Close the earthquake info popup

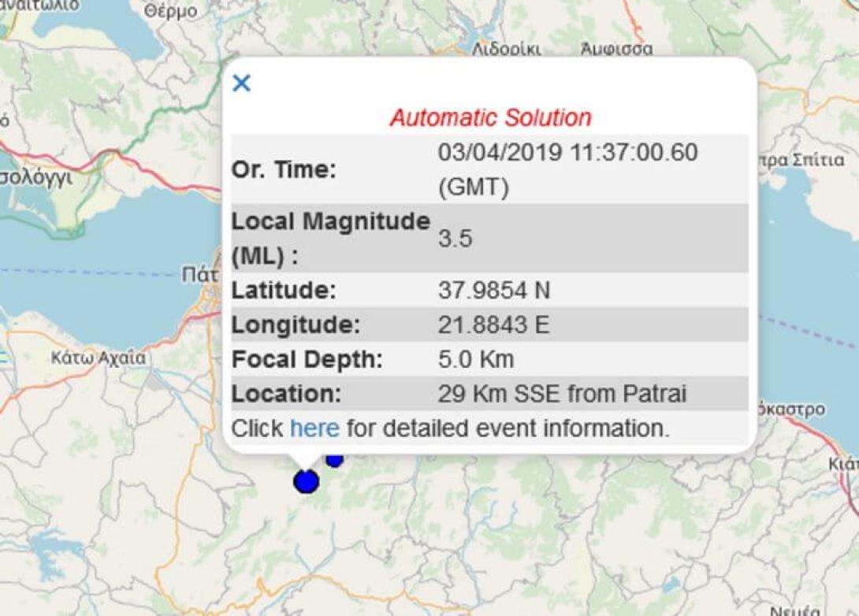pyautogui.click(x=241, y=83)
